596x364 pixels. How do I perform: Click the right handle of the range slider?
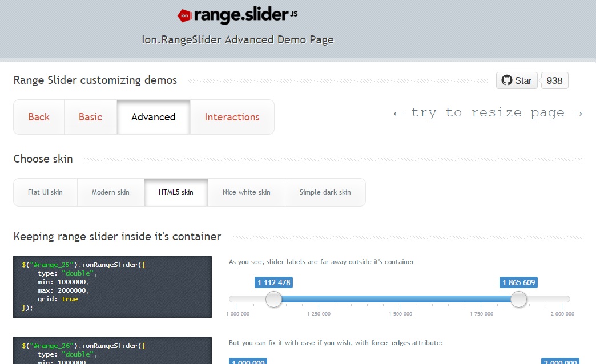518,299
